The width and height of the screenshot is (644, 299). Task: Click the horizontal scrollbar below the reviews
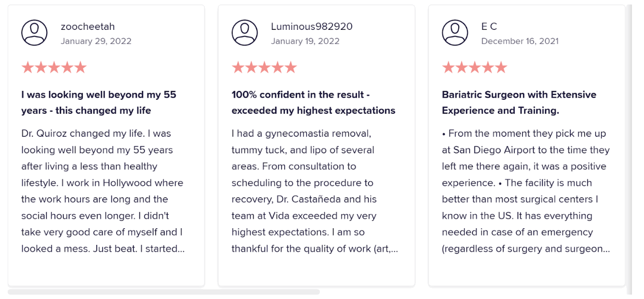(164, 292)
